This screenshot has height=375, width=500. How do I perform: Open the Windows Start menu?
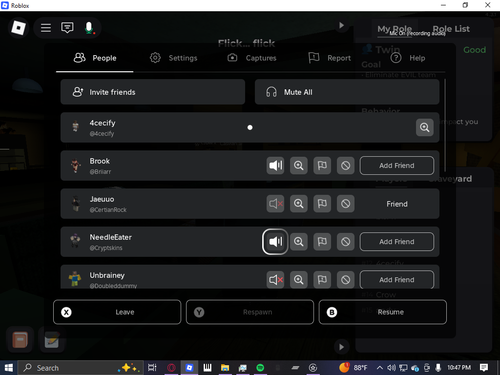point(8,368)
